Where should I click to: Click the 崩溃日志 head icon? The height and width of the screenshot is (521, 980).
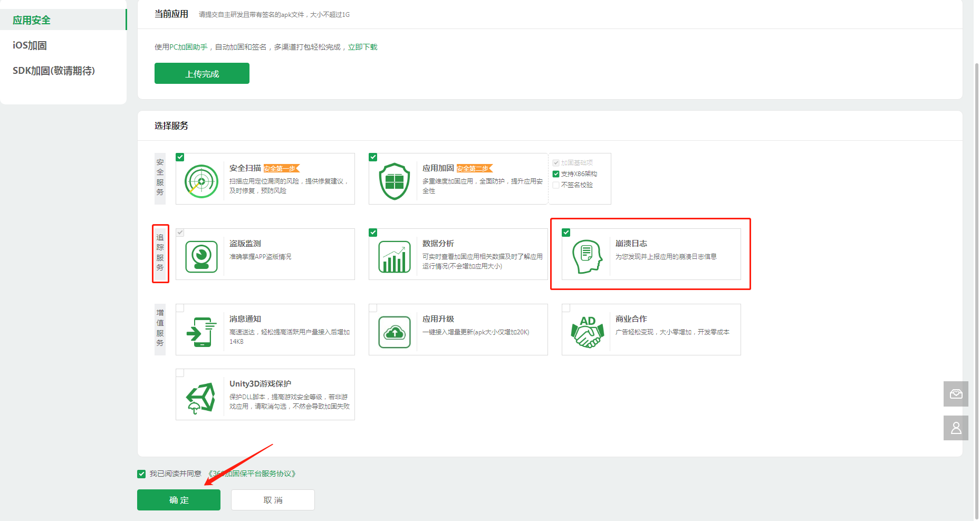587,257
